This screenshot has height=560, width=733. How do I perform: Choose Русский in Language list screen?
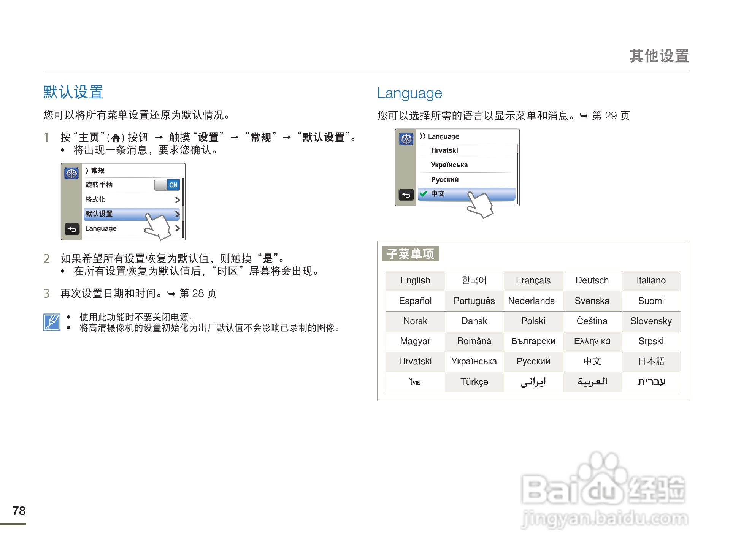click(x=444, y=180)
